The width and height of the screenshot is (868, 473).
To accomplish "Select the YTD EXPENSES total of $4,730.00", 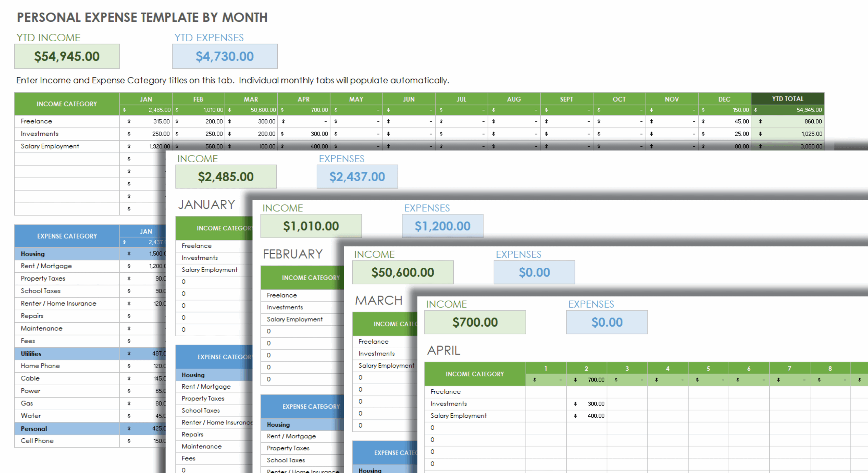I will click(224, 56).
